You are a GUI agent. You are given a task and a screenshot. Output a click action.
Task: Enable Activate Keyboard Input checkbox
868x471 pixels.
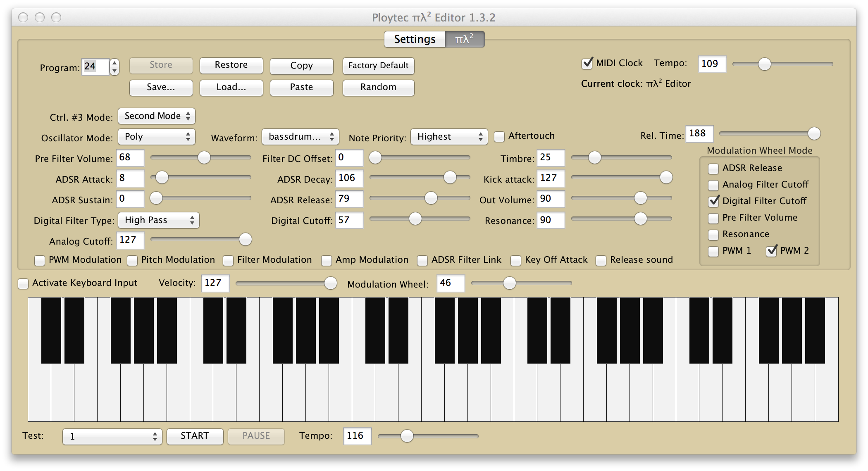[x=24, y=283]
